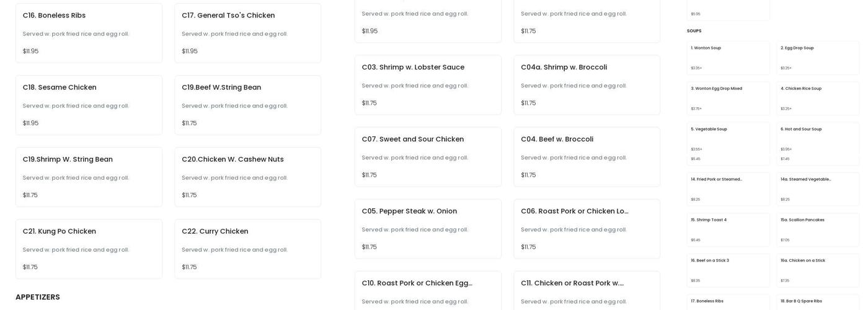This screenshot has width=868, height=310.
Task: Select C03. Shrimp w. Lobster Sauce
Action: [428, 85]
